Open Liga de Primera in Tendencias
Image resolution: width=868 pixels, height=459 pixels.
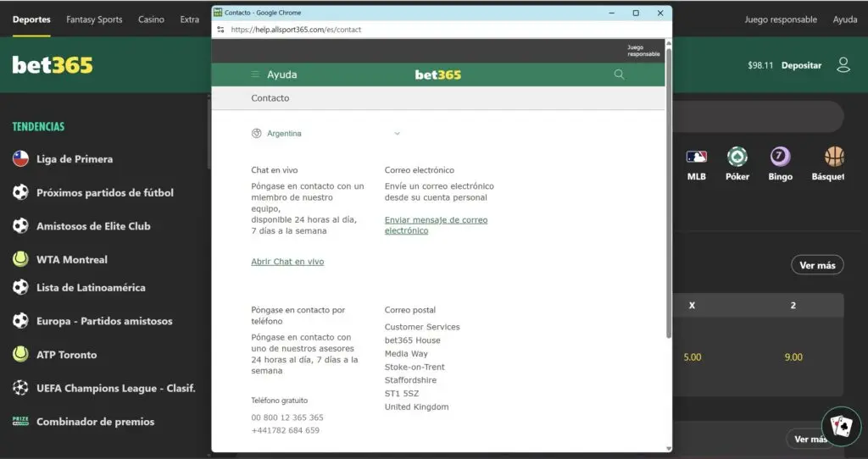click(x=75, y=158)
